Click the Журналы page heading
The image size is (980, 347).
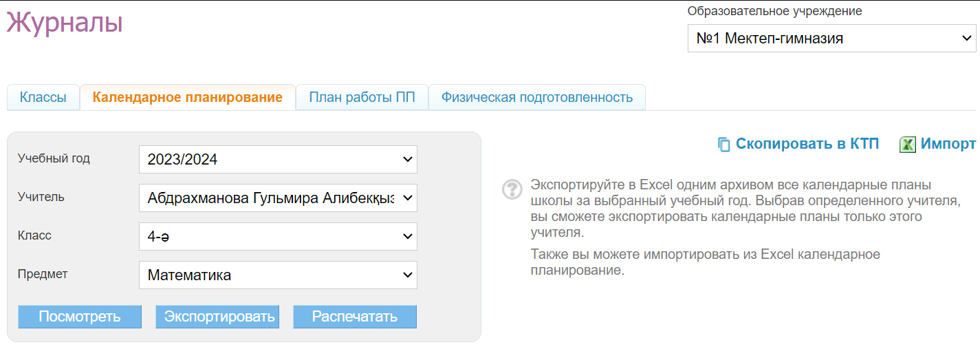[x=65, y=23]
